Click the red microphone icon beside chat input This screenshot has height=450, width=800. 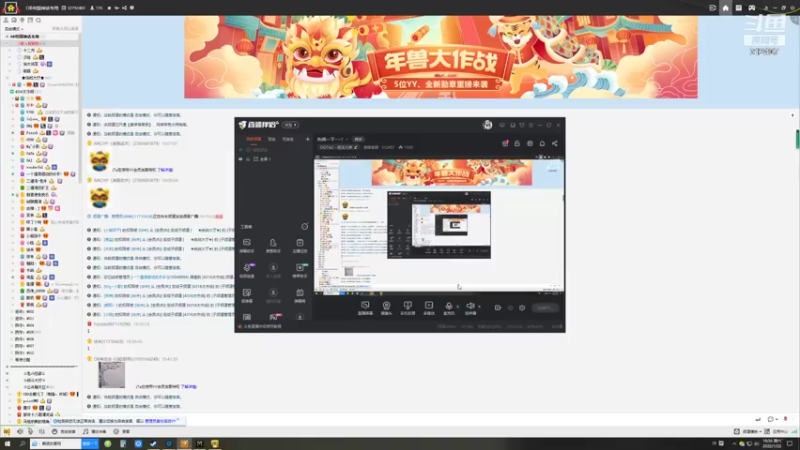(x=786, y=419)
